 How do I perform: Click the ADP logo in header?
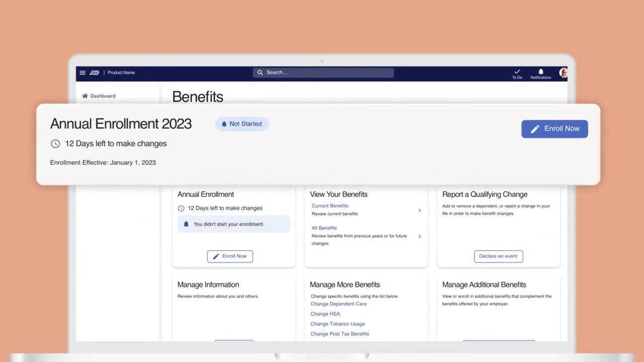(x=95, y=72)
